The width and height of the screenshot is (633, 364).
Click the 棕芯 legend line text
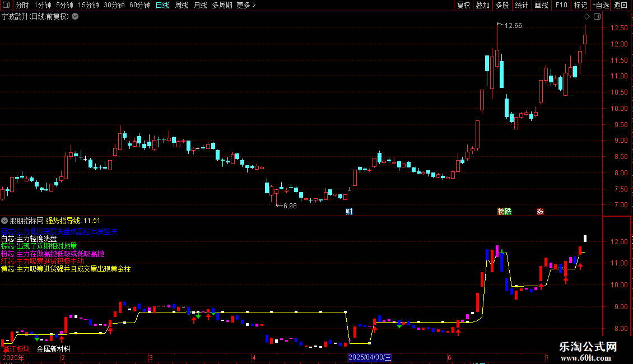pos(39,246)
